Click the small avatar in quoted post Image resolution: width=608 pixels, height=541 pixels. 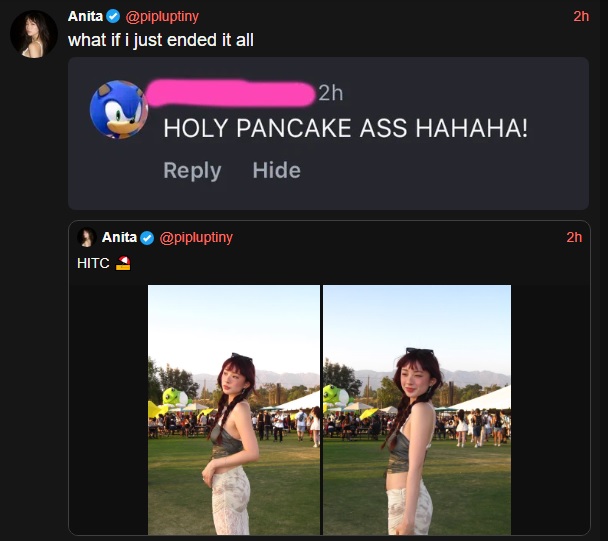click(87, 237)
